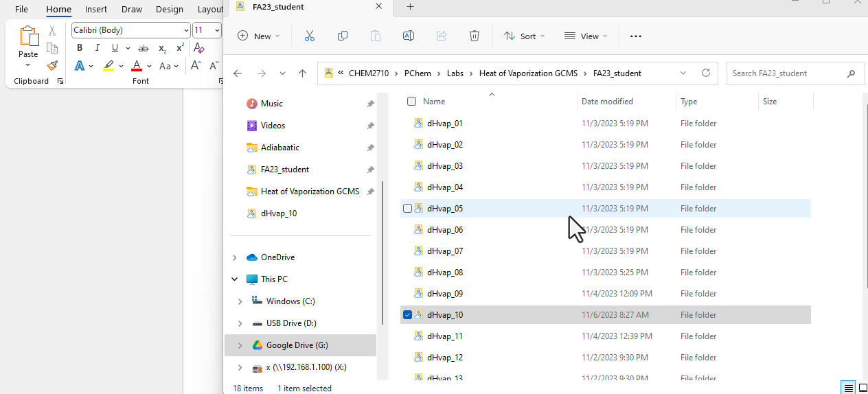Viewport: 868px width, 394px height.
Task: Open the font name Calibri dropdown
Action: 186,30
